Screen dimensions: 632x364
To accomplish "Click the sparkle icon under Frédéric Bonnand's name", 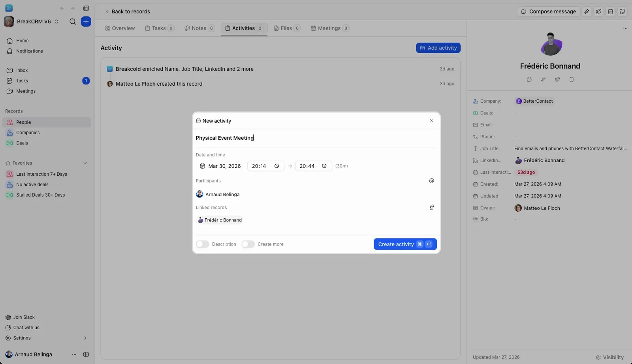I will pos(544,79).
